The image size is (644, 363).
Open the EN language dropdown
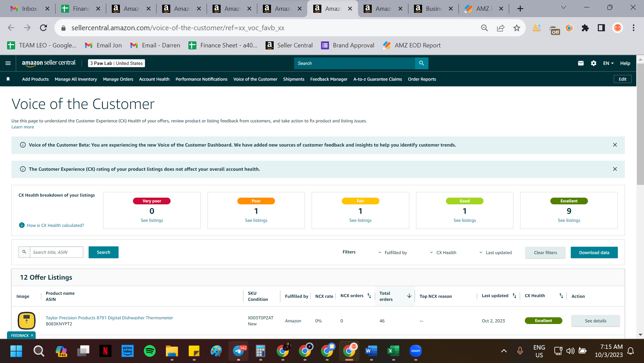click(x=608, y=63)
